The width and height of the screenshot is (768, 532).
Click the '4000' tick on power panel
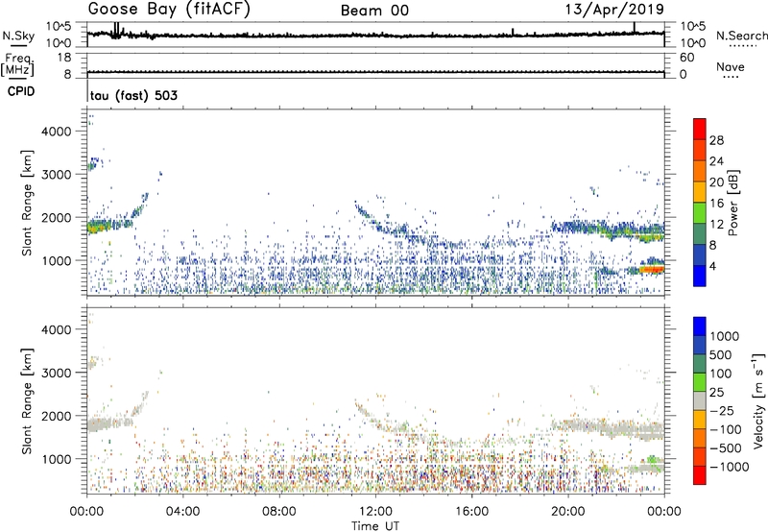[57, 132]
